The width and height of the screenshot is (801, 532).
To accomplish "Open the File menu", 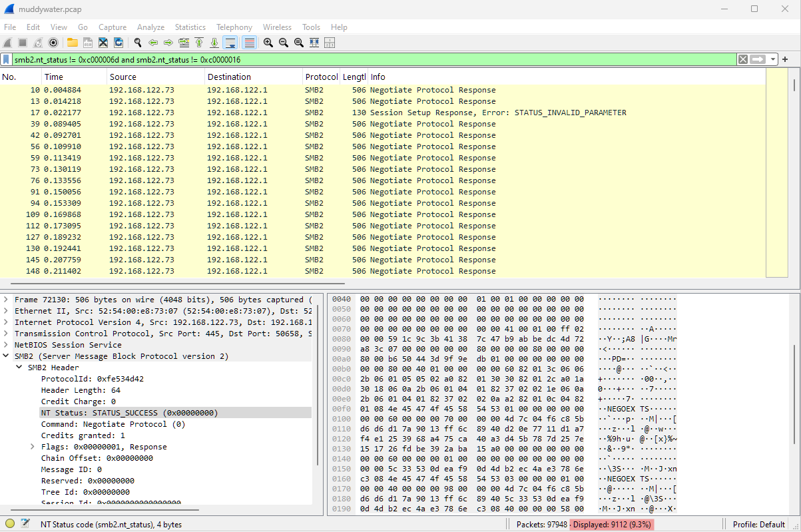I will tap(10, 27).
